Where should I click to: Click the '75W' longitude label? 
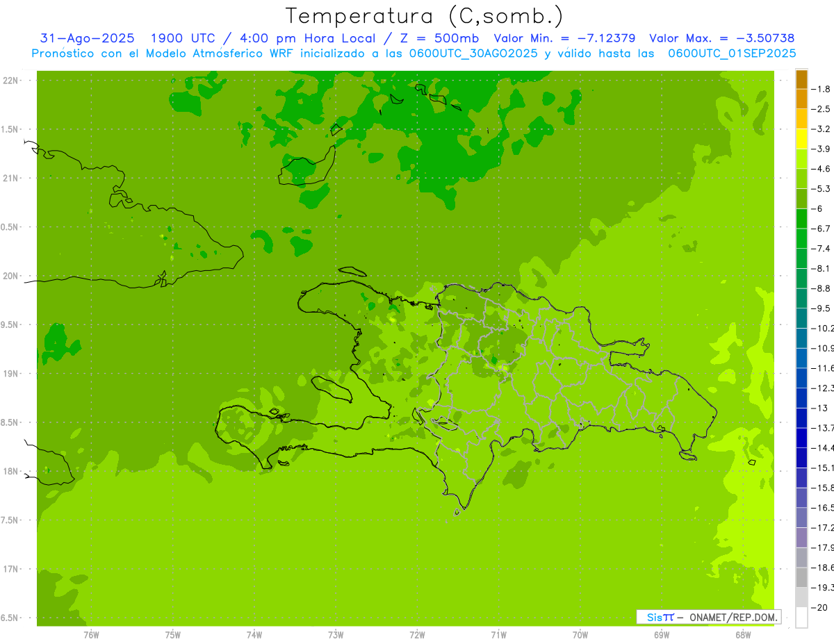point(173,635)
